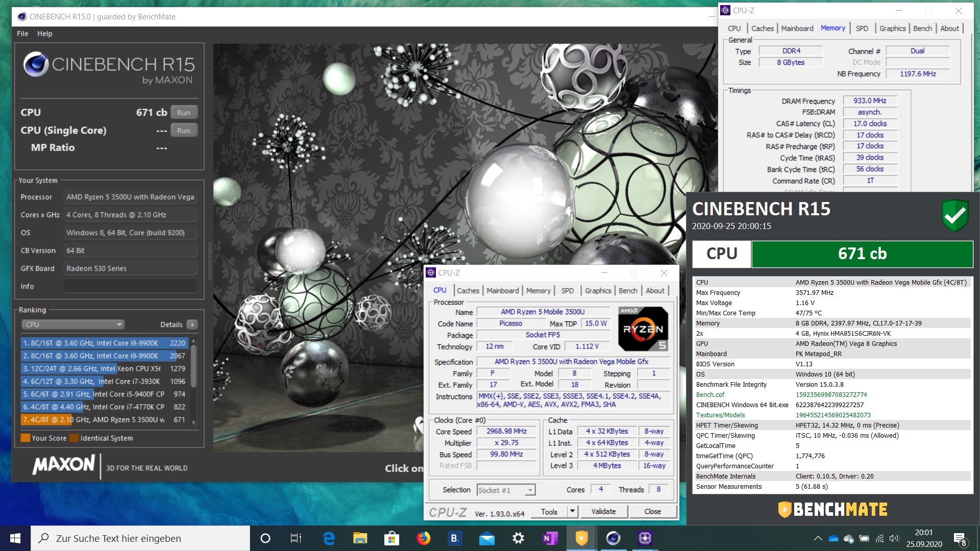Switch to Caches tab in front CPU-Z
This screenshot has width=980, height=551.
click(468, 291)
